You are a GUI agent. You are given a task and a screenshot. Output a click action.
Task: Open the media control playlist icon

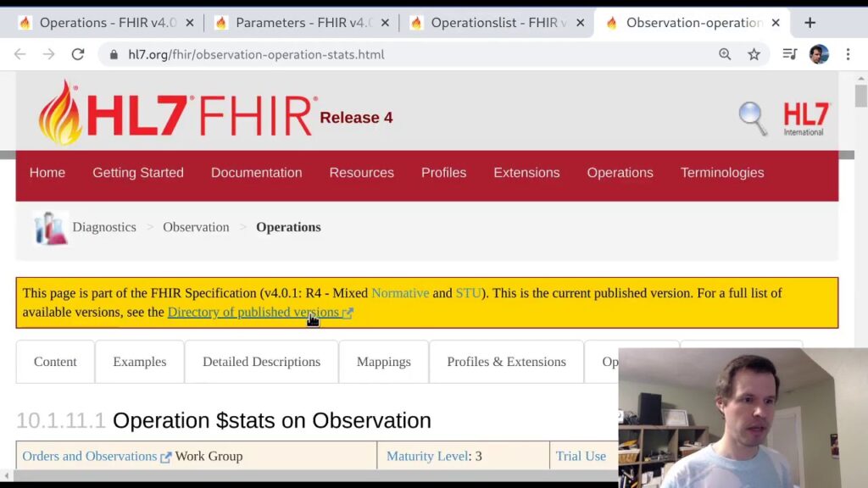point(789,54)
